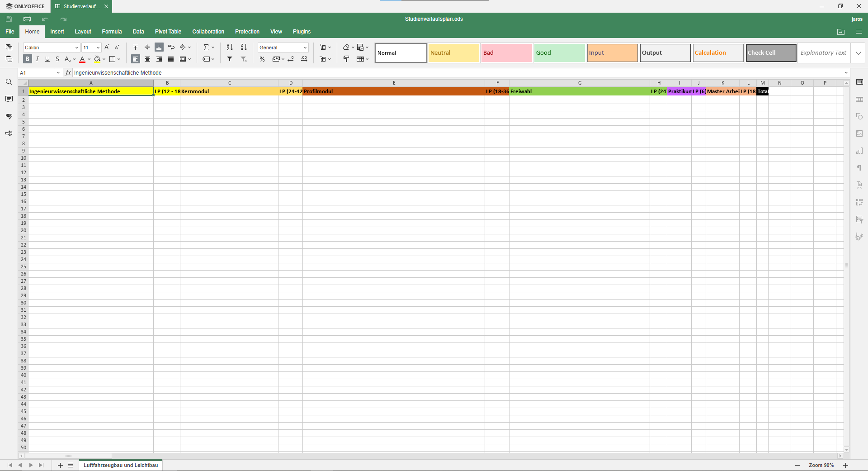The image size is (868, 471).
Task: Toggle Align Top
Action: coord(135,47)
